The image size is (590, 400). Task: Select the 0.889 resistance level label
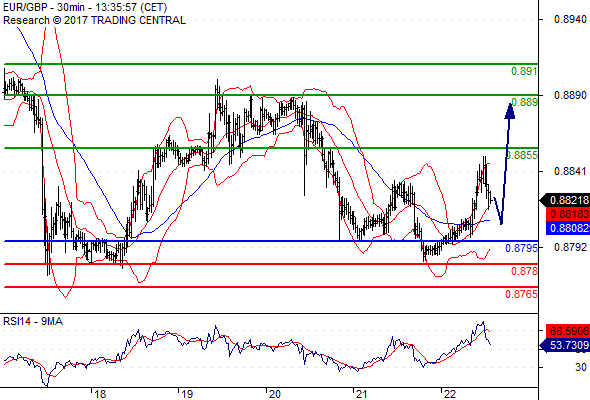pos(524,102)
